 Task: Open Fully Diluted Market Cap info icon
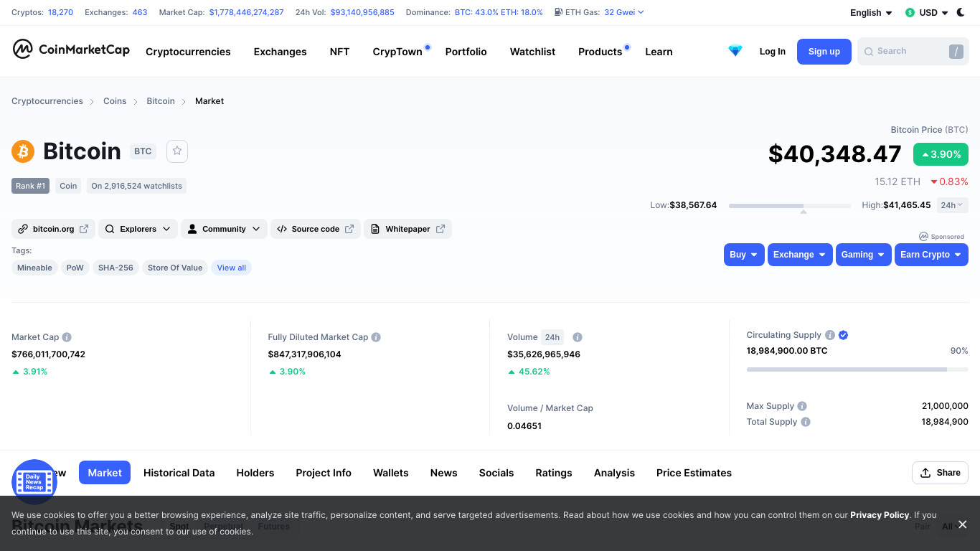tap(376, 337)
